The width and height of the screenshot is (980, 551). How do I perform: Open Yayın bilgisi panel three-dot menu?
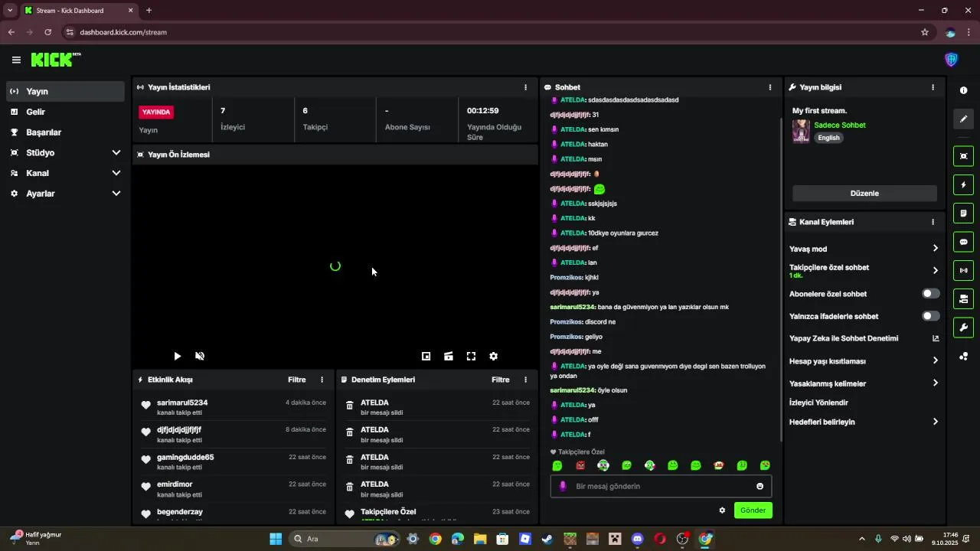[x=933, y=87]
